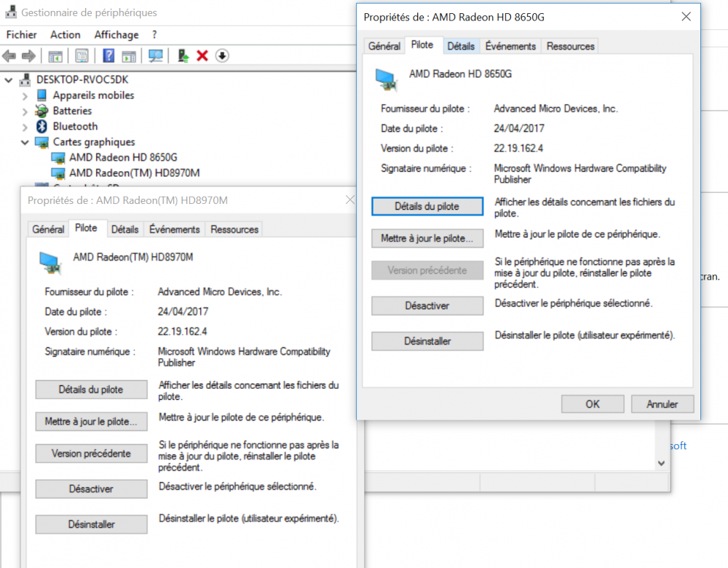Click the disable device down-arrow toolbar icon
Image resolution: width=728 pixels, height=568 pixels.
click(x=222, y=56)
